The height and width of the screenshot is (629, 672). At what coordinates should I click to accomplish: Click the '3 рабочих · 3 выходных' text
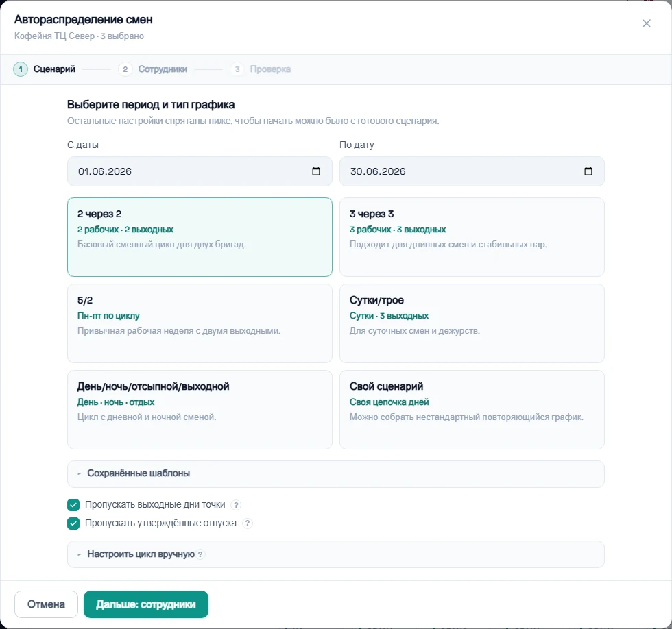(398, 230)
